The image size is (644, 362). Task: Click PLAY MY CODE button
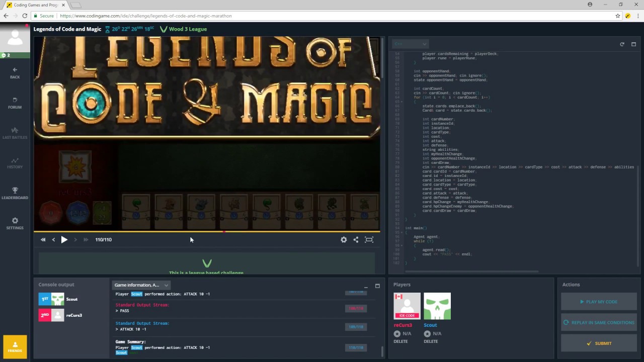click(x=599, y=302)
